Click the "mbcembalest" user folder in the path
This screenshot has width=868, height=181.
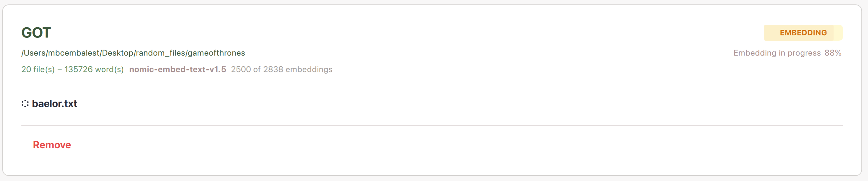[74, 53]
